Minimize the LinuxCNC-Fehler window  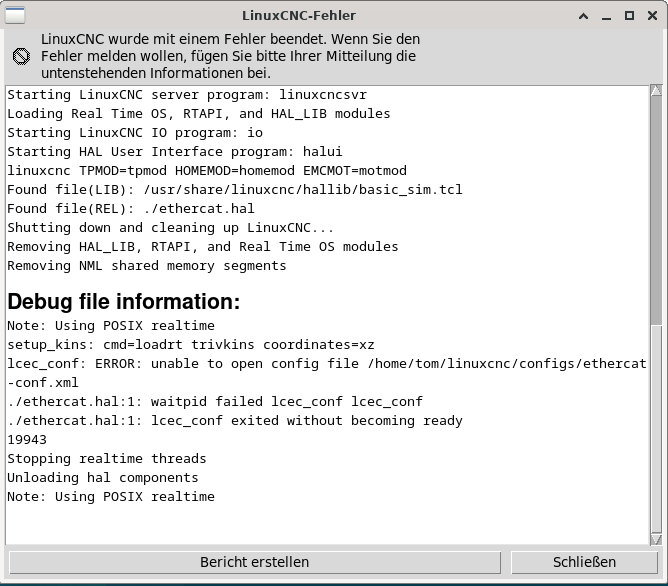[607, 16]
